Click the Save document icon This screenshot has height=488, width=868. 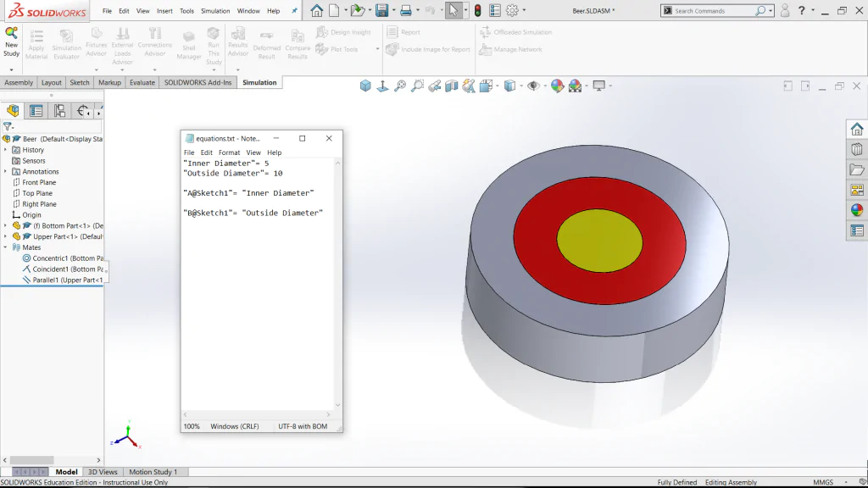(381, 10)
